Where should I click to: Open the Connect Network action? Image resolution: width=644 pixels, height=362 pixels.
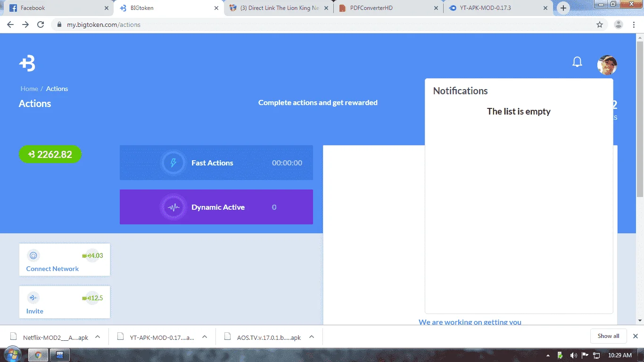[x=65, y=260]
